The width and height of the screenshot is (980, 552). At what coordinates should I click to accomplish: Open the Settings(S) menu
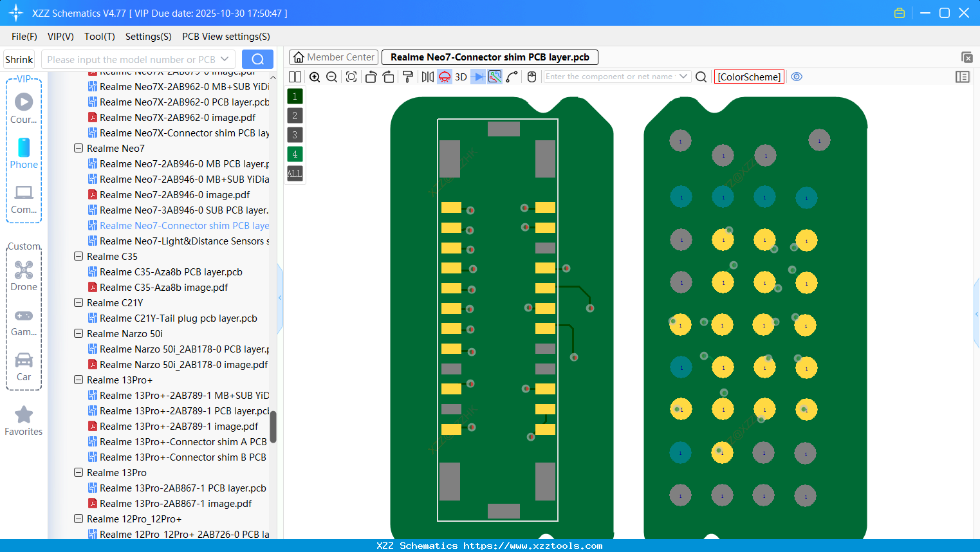149,37
